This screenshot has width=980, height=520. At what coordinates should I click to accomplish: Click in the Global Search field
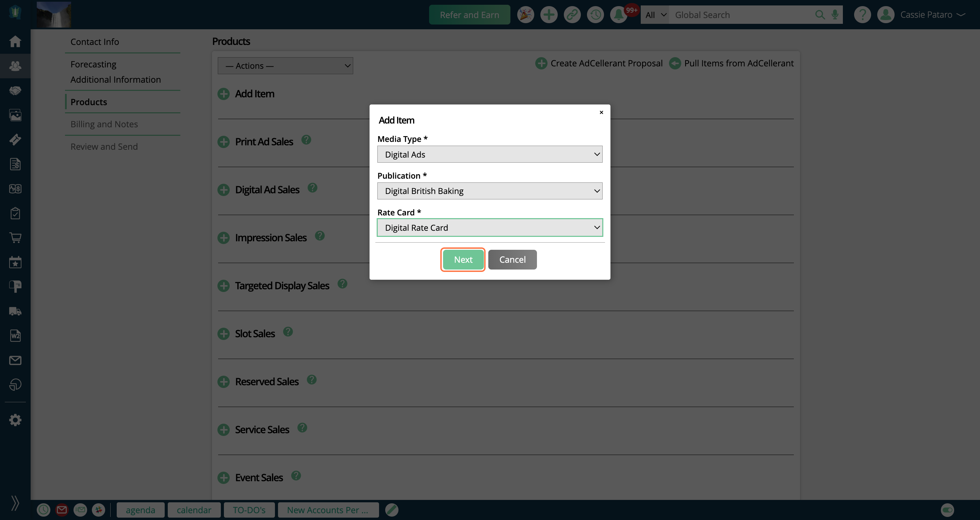click(742, 15)
